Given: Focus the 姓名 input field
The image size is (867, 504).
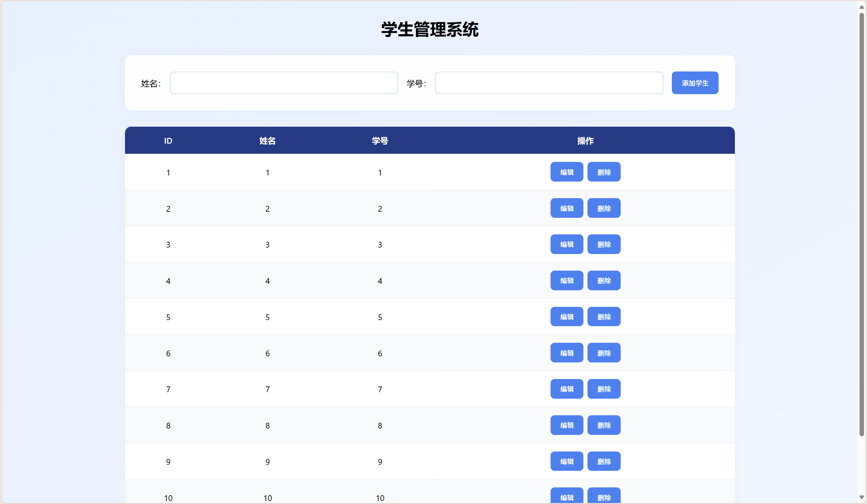Looking at the screenshot, I should 284,83.
